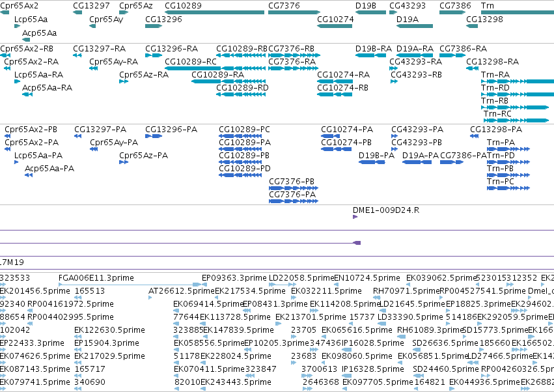The width and height of the screenshot is (554, 392).
Task: Open the CG10274 gene label
Action: (335, 20)
